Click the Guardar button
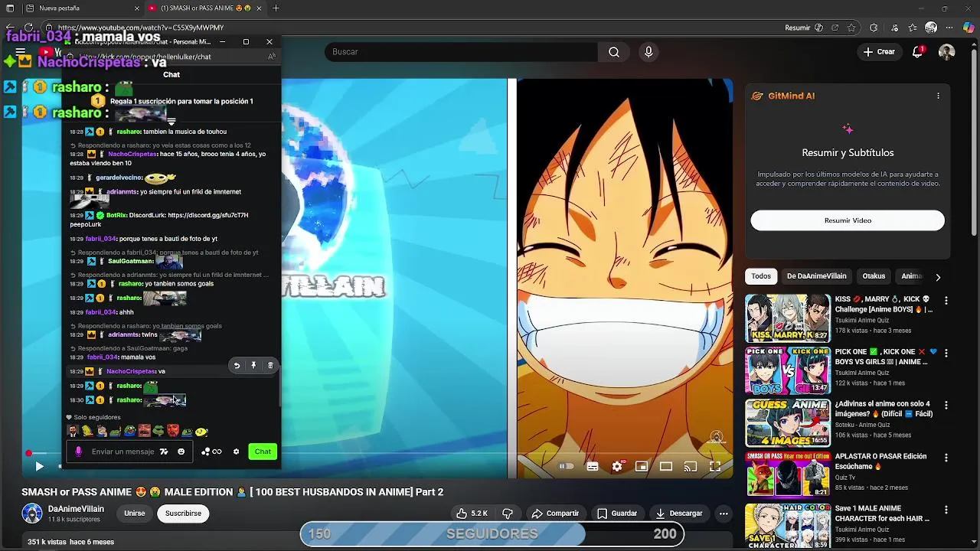The width and height of the screenshot is (980, 551). click(617, 514)
